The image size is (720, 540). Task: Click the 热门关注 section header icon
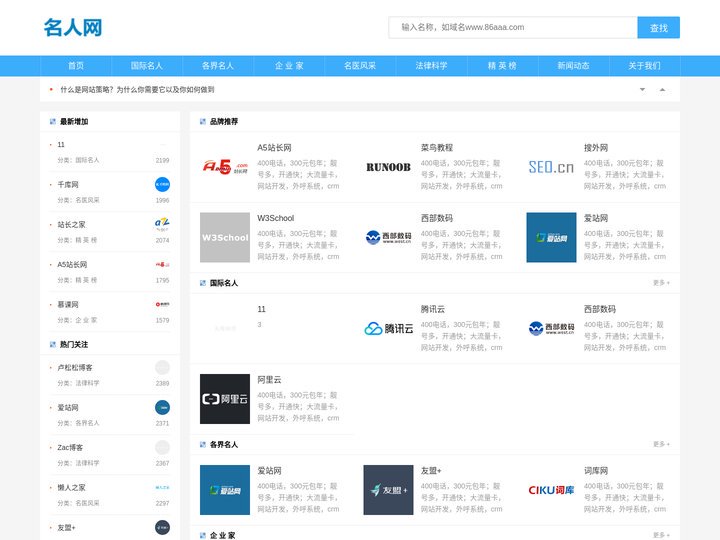tap(53, 344)
